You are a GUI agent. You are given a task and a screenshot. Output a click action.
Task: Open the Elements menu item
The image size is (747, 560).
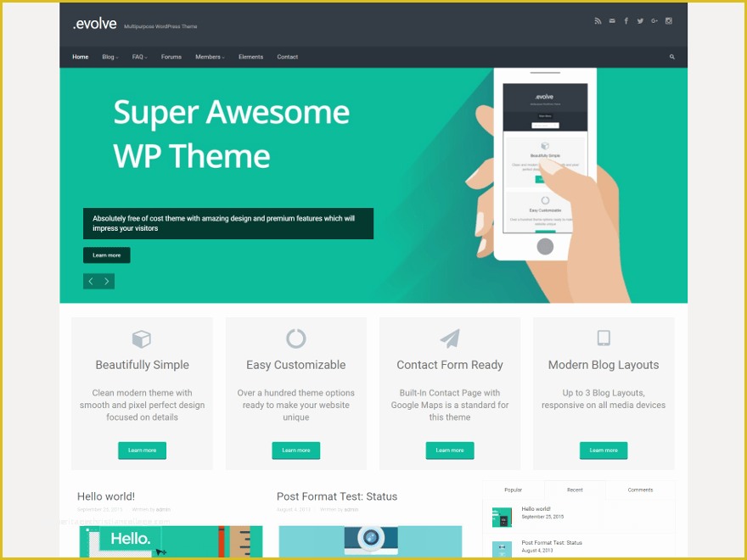coord(250,57)
